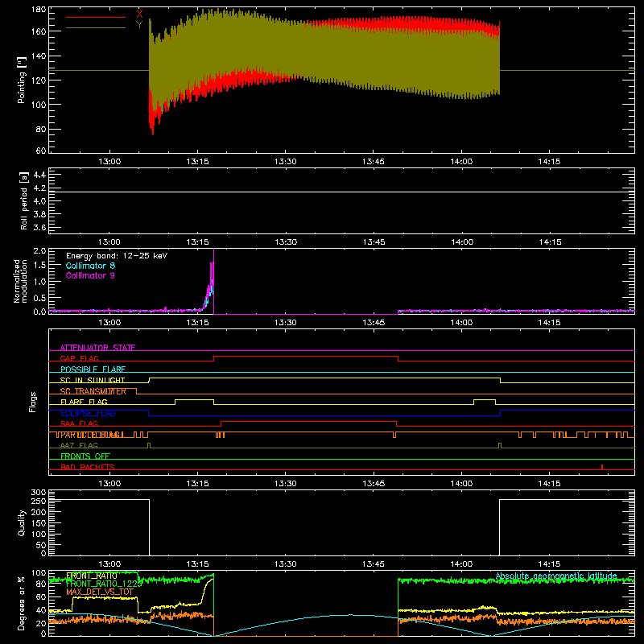The image size is (644, 644).
Task: Click the BAD_PACKETS flag label
Action: tap(88, 467)
